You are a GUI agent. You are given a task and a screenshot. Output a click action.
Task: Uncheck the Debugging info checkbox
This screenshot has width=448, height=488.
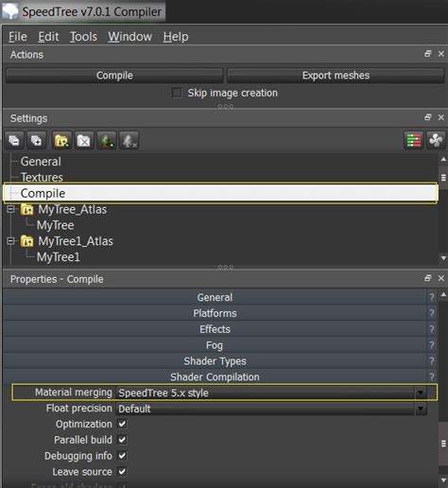[x=122, y=456]
